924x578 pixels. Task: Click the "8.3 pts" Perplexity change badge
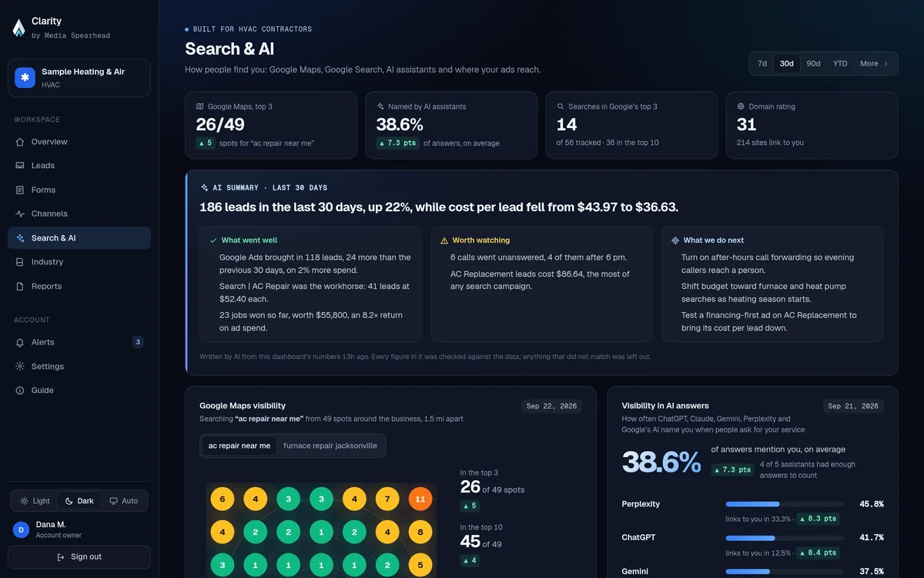818,519
